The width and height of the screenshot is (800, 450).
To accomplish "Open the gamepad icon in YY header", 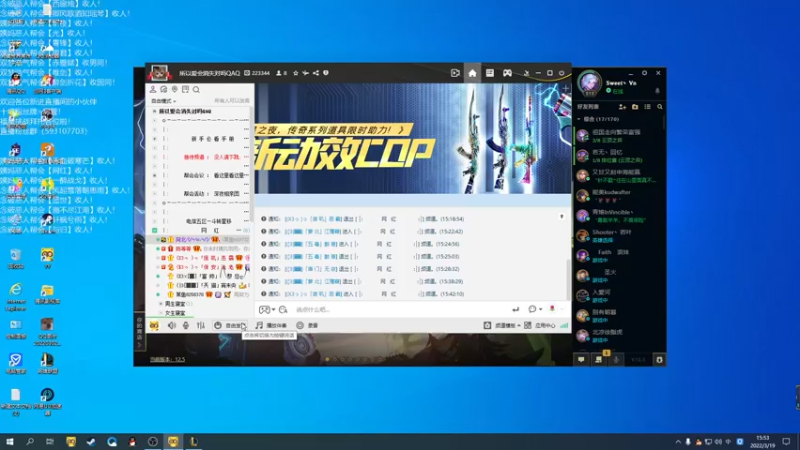I will coord(507,73).
